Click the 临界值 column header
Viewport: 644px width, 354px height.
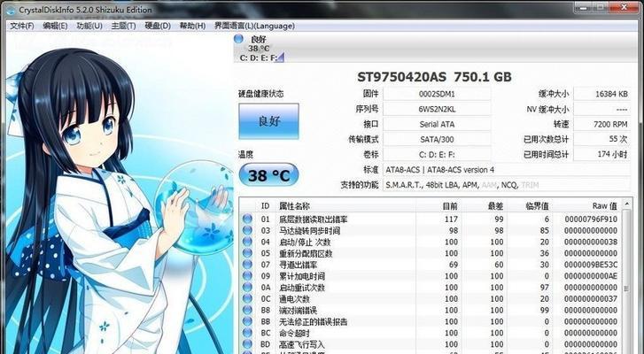[x=530, y=206]
